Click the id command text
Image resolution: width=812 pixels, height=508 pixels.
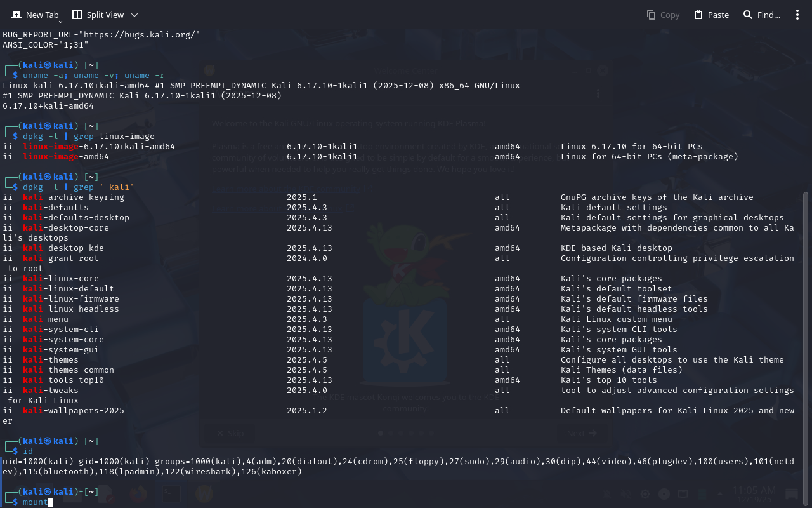(x=28, y=451)
